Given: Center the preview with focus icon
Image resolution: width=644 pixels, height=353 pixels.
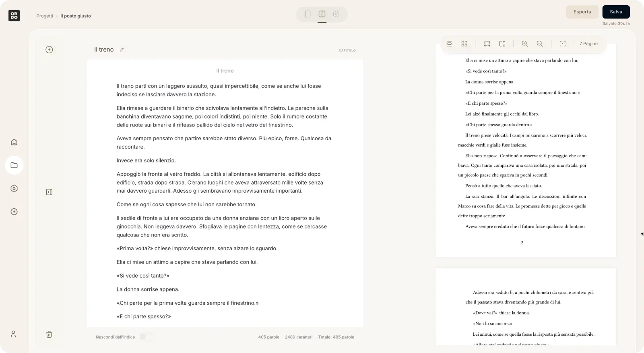Looking at the screenshot, I should click(x=563, y=44).
